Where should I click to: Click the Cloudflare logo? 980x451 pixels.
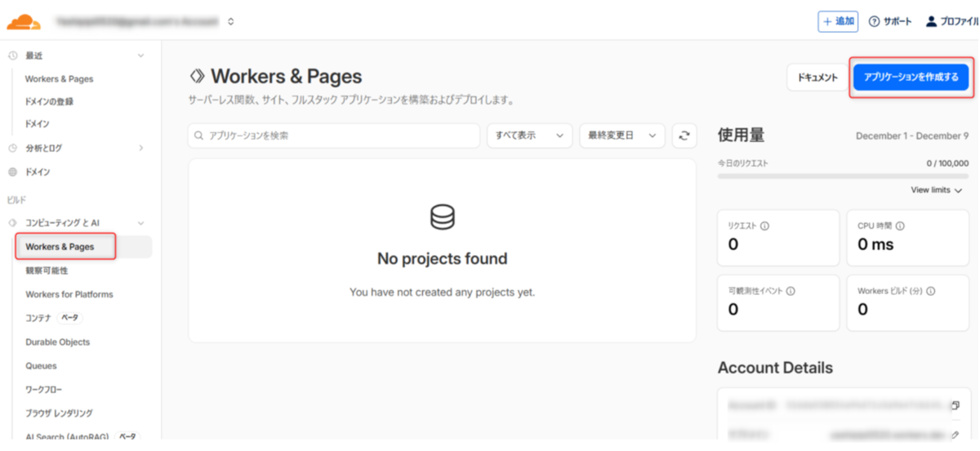click(x=24, y=22)
